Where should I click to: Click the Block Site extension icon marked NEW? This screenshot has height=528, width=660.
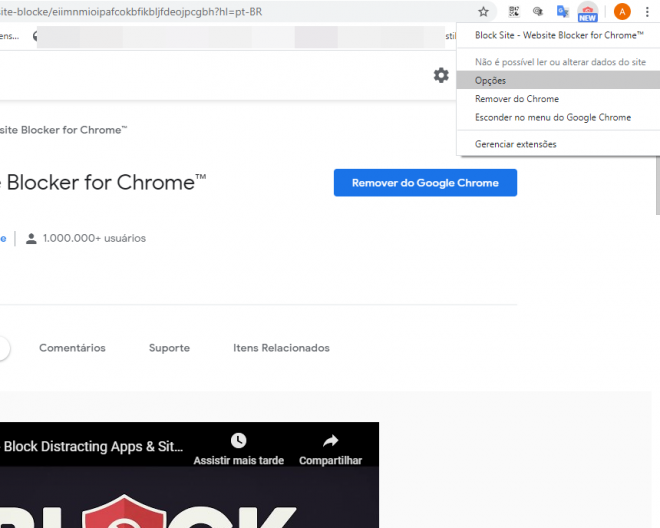(x=588, y=12)
